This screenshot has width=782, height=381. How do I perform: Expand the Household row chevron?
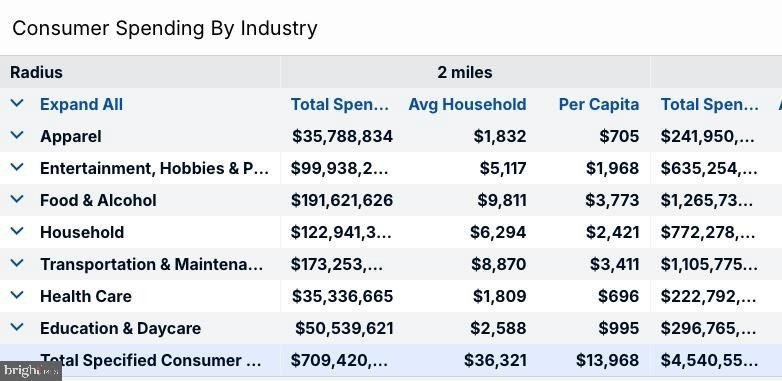(17, 231)
